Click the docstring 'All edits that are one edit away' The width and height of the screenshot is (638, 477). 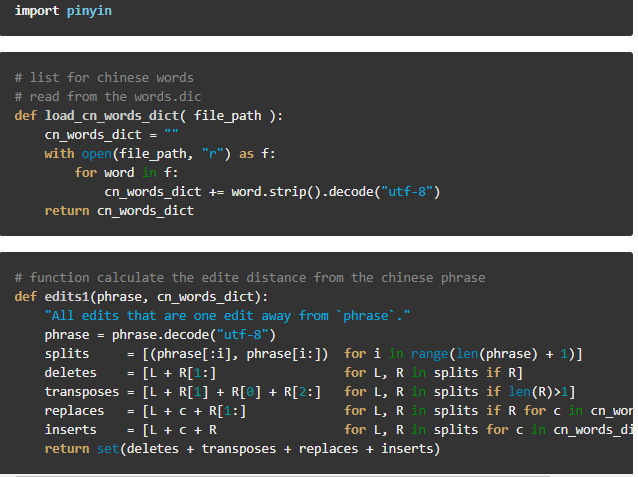click(227, 316)
